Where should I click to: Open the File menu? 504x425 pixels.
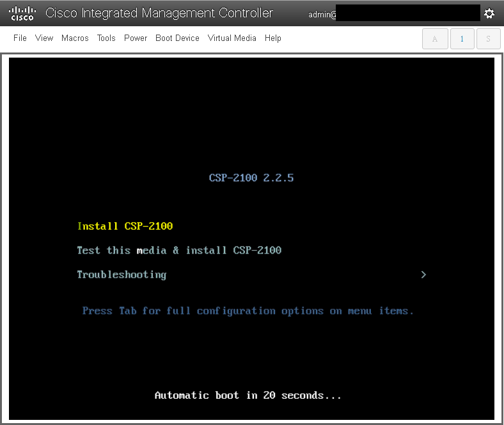point(20,38)
